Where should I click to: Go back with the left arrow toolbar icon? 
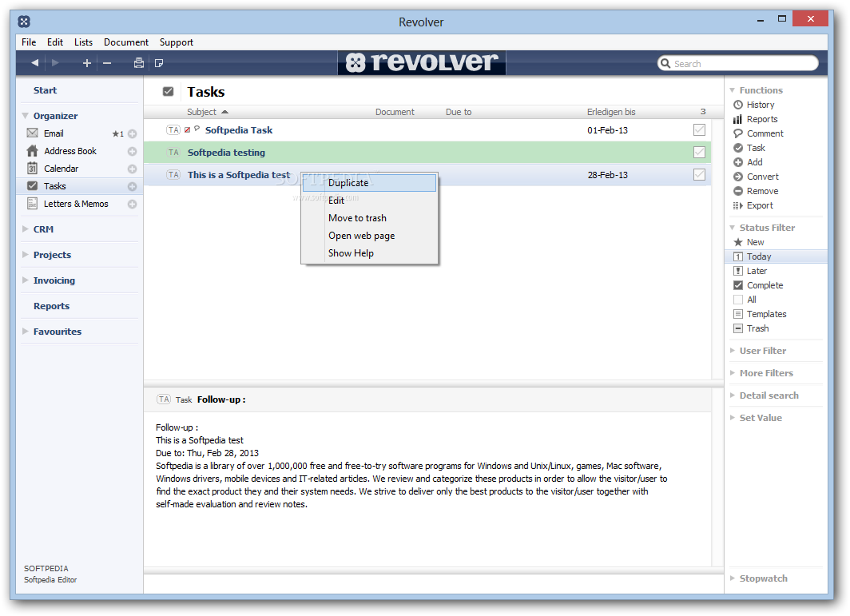[34, 63]
